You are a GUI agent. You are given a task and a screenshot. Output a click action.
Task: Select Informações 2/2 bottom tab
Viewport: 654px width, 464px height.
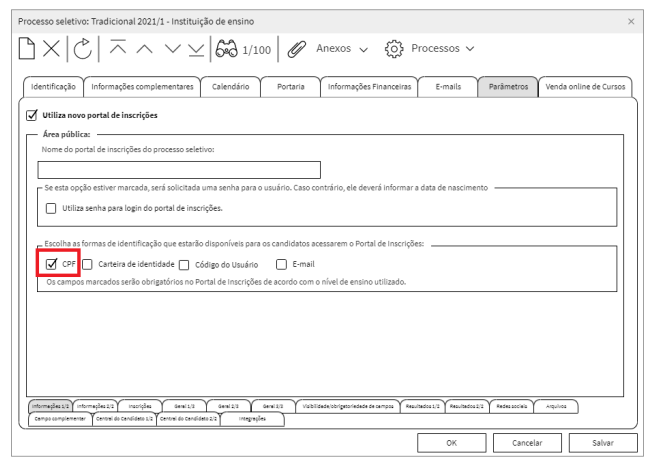click(95, 406)
